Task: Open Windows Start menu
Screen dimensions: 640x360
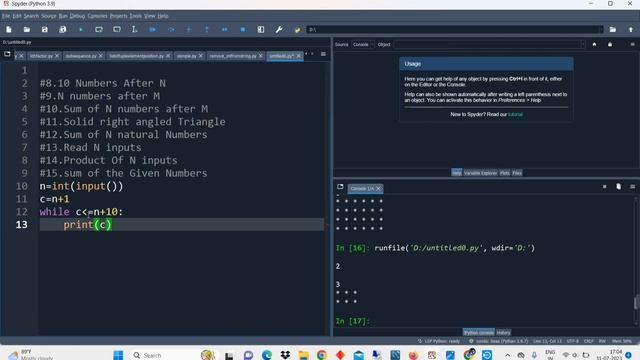Action: click(118, 355)
